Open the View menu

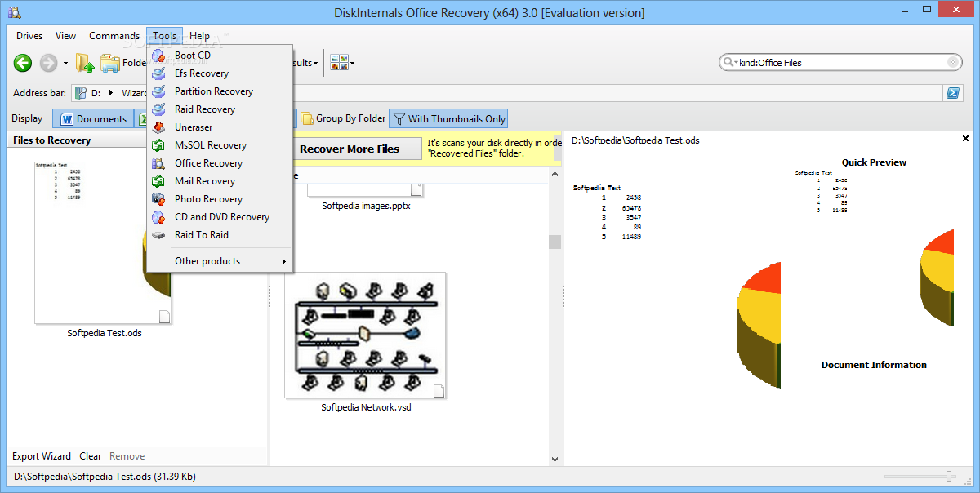tap(65, 36)
